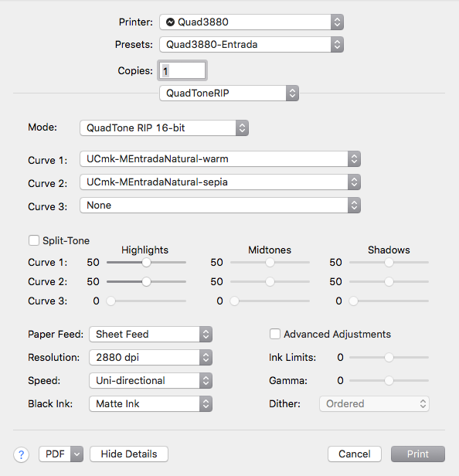
Task: Open the Mode dropdown QuadTone RIP 16-bit
Action: [x=165, y=127]
